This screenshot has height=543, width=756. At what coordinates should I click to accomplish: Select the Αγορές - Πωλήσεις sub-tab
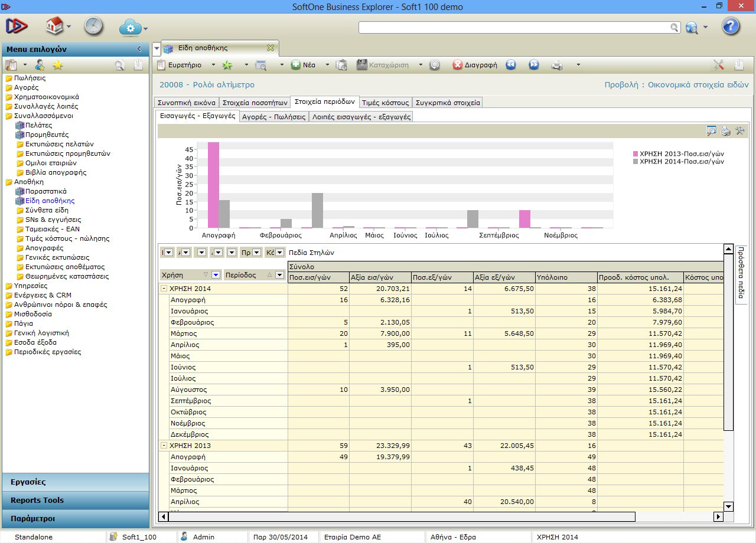pyautogui.click(x=274, y=117)
